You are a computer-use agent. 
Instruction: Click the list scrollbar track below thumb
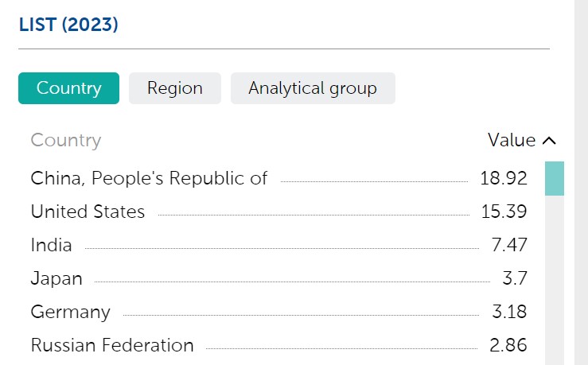(555, 280)
